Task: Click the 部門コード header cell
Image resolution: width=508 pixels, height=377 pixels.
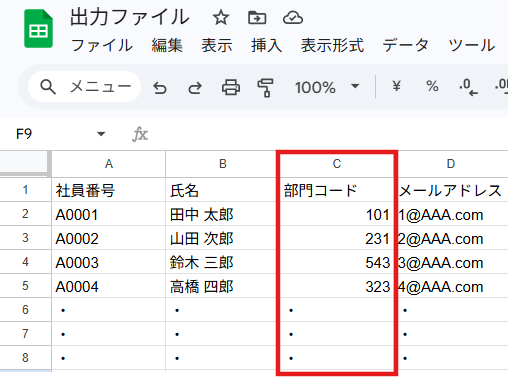Action: coord(337,190)
